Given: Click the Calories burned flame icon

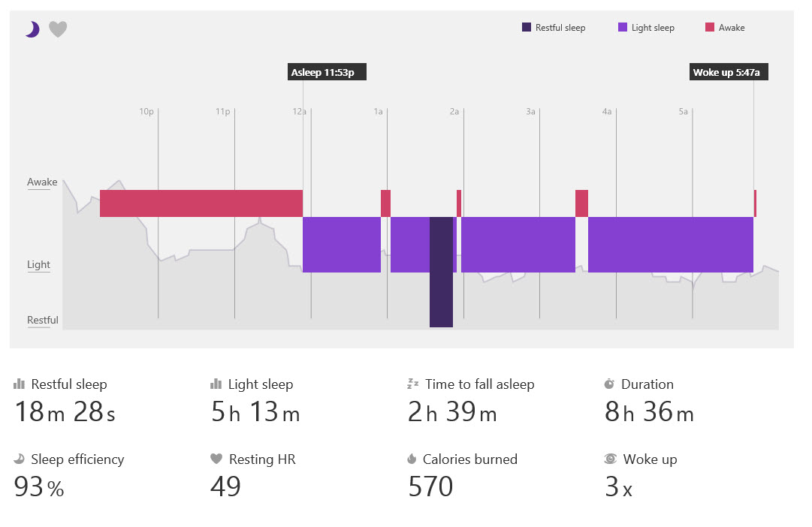Looking at the screenshot, I should pos(412,459).
